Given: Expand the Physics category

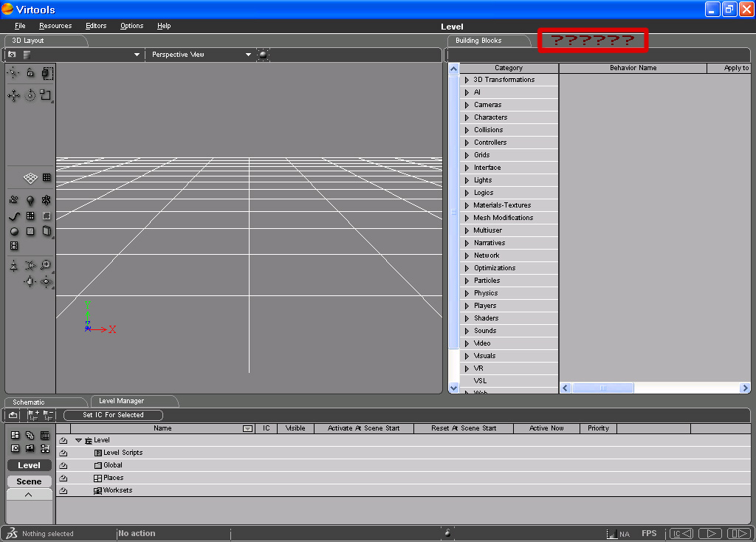Looking at the screenshot, I should (467, 292).
